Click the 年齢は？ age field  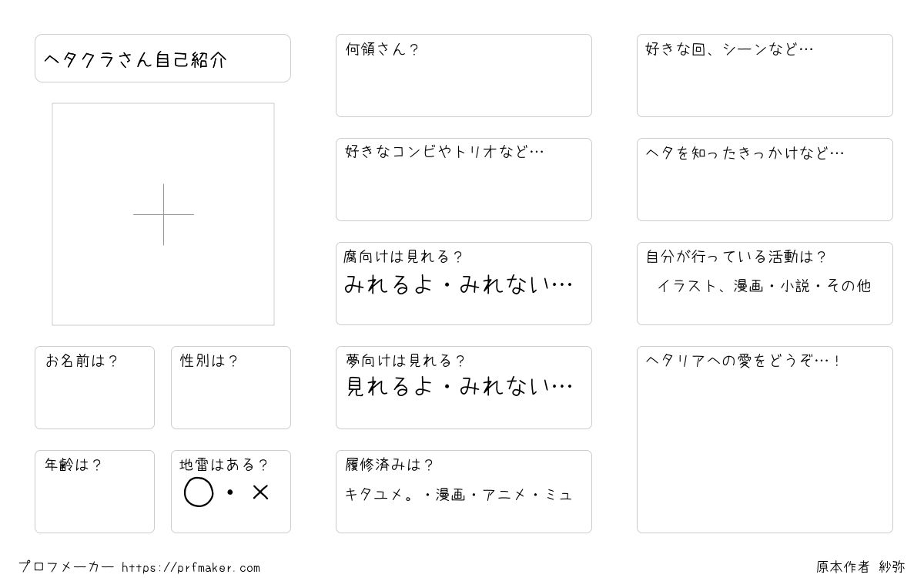(x=95, y=492)
